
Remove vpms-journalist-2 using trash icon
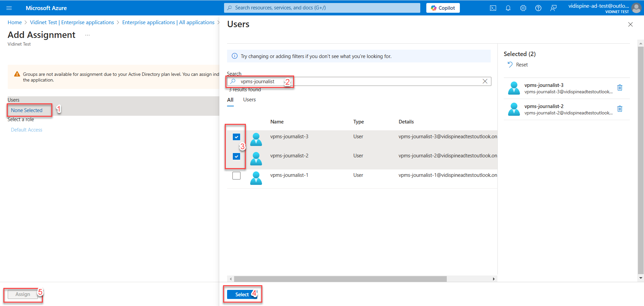(x=620, y=109)
